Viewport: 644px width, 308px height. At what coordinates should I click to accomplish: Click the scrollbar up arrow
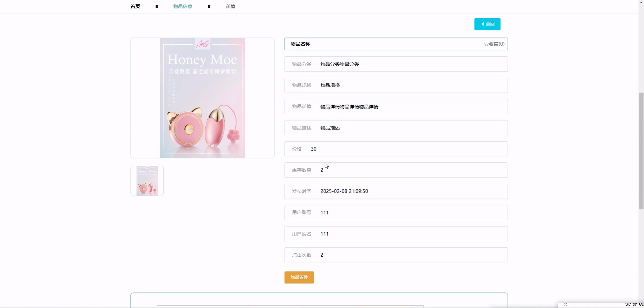[641, 2]
